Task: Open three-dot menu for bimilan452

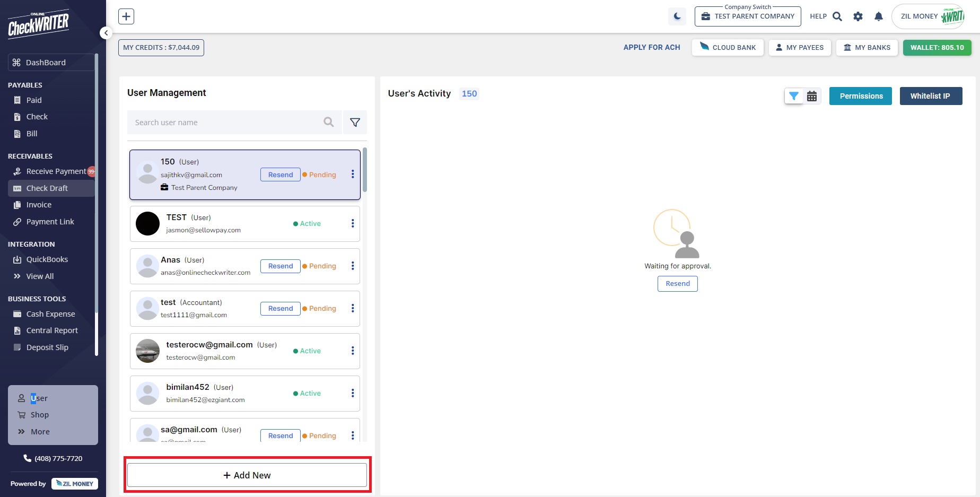Action: point(353,394)
